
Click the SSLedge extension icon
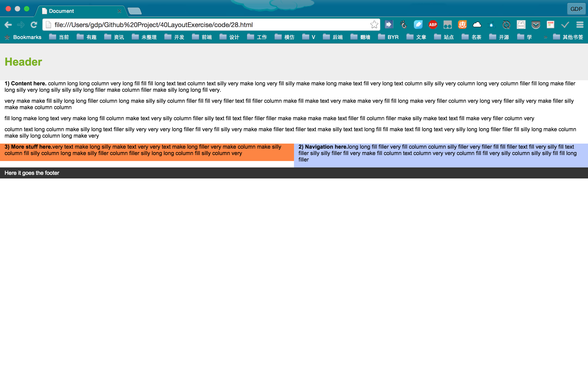pyautogui.click(x=521, y=25)
